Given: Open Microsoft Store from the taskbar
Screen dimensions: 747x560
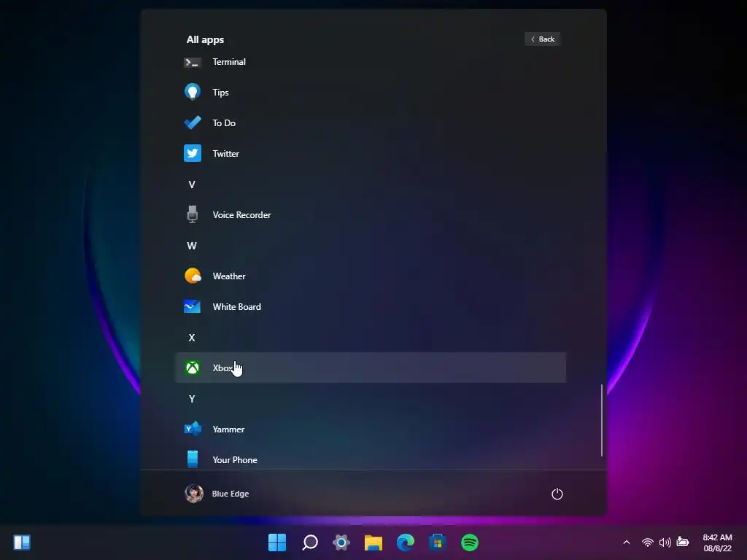Looking at the screenshot, I should pyautogui.click(x=438, y=542).
